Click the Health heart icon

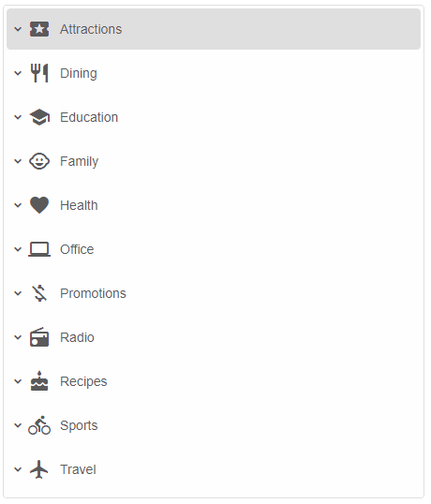[x=39, y=205]
